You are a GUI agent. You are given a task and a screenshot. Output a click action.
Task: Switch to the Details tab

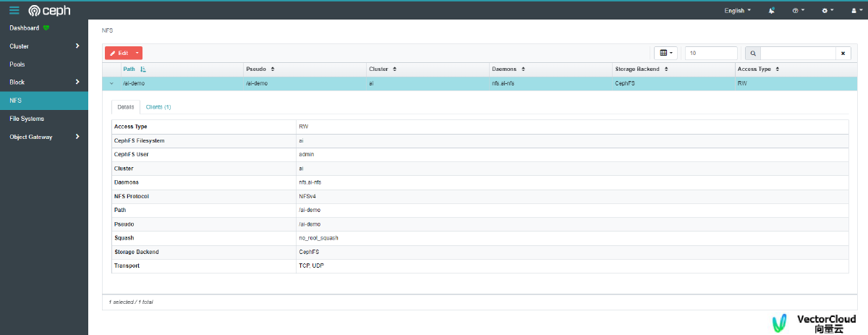click(125, 106)
